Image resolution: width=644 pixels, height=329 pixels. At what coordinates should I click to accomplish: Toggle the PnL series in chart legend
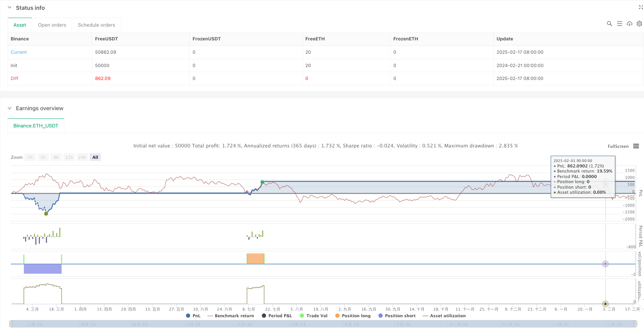click(x=193, y=316)
